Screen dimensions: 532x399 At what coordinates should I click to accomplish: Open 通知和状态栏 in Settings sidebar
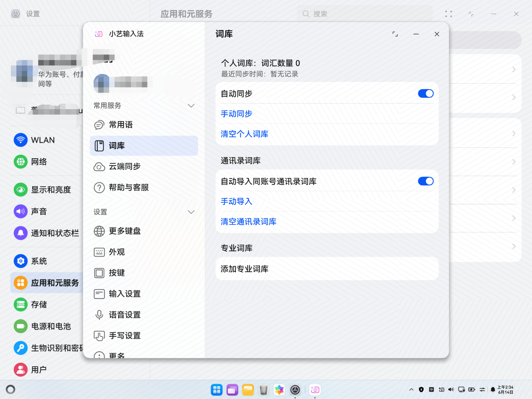click(x=47, y=233)
